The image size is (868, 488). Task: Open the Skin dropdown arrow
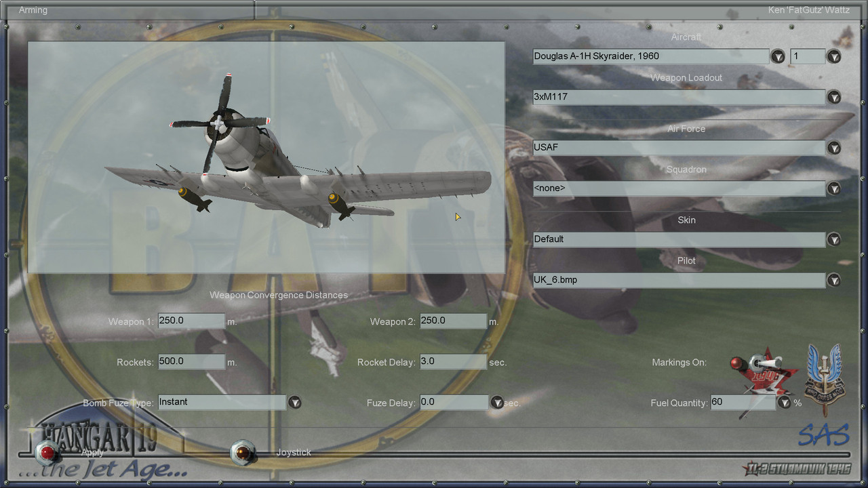[x=833, y=239]
